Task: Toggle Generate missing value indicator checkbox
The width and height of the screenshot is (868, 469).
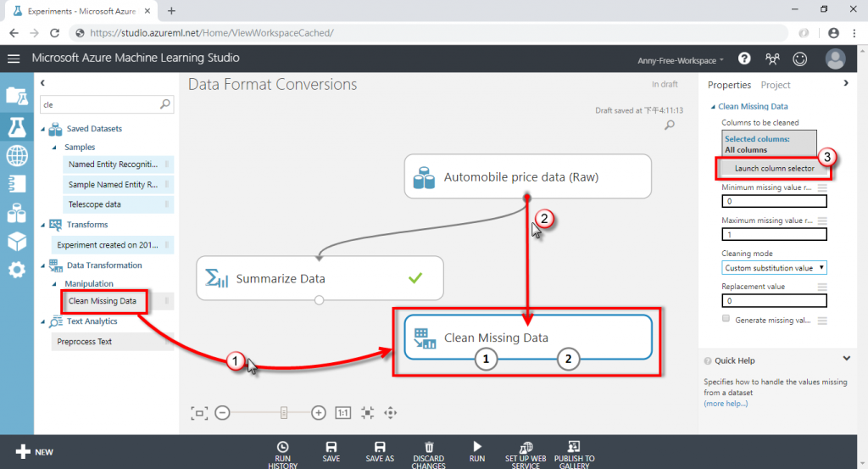Action: pyautogui.click(x=726, y=318)
